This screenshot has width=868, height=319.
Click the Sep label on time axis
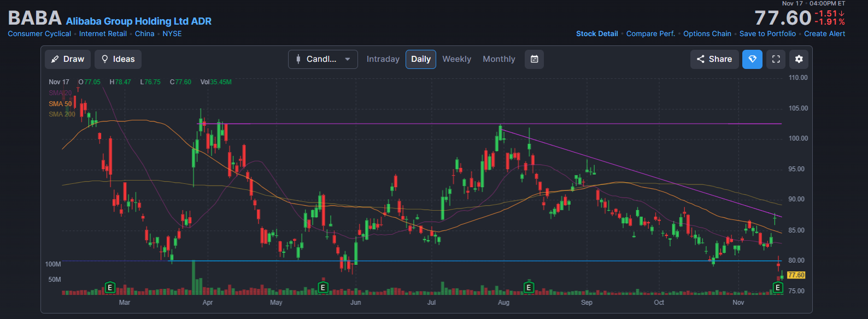coord(587,303)
